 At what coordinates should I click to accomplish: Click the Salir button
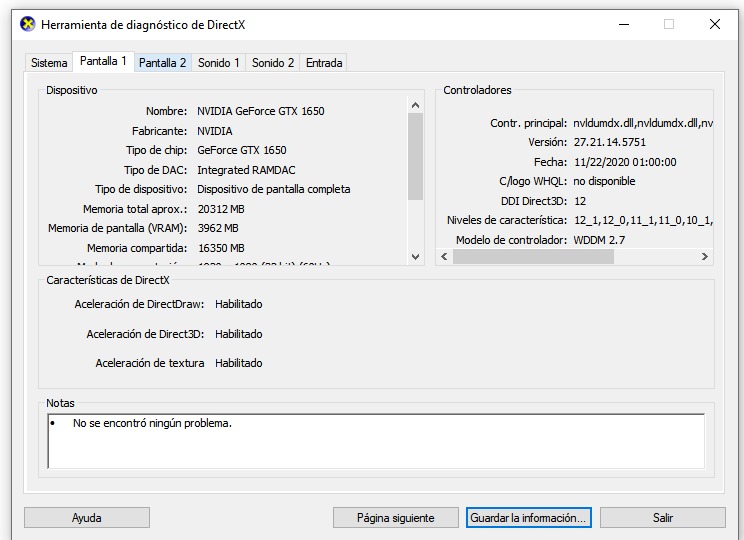pos(662,518)
